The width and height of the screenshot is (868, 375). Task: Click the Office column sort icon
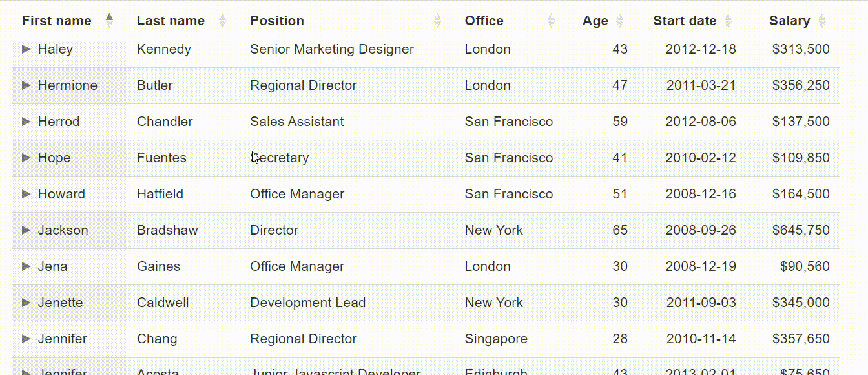pyautogui.click(x=552, y=21)
